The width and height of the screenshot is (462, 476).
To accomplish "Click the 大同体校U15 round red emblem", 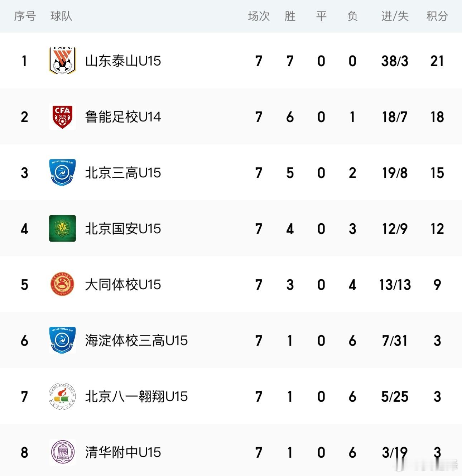I will [62, 284].
